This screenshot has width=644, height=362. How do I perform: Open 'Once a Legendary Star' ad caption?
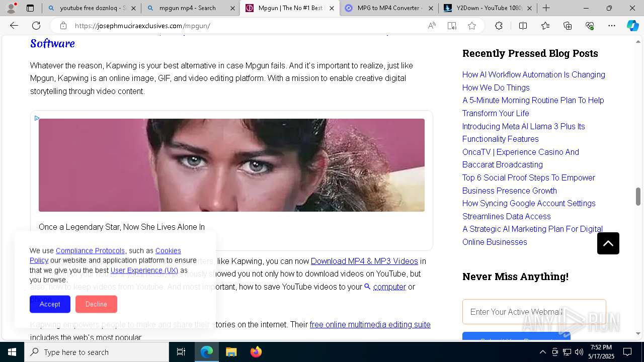coord(122,227)
